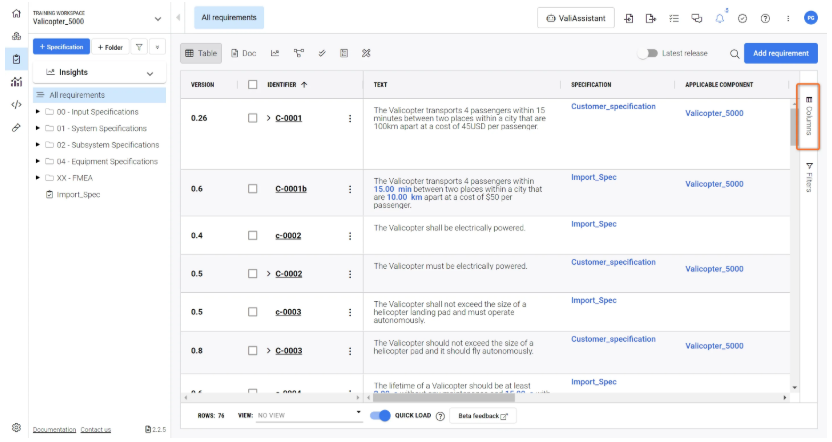Image resolution: width=832 pixels, height=442 pixels.
Task: Click the vertical scrollbar of the table
Action: pos(794,127)
